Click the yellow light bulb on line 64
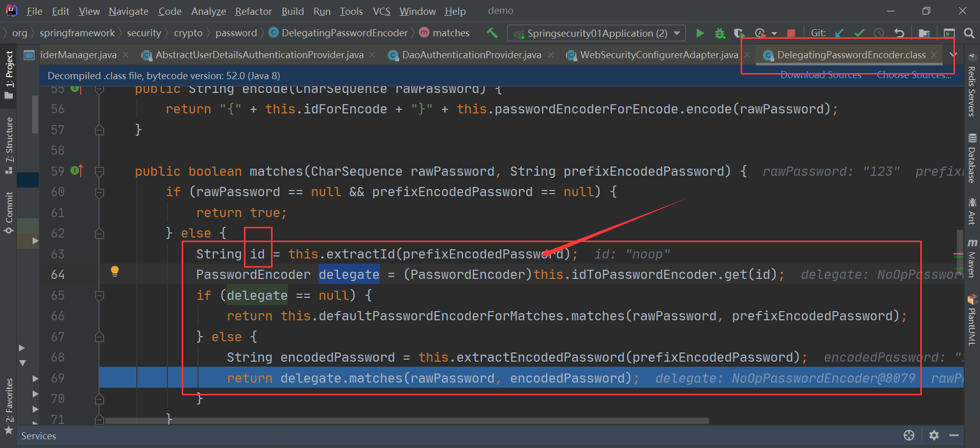The width and height of the screenshot is (980, 448). point(115,271)
